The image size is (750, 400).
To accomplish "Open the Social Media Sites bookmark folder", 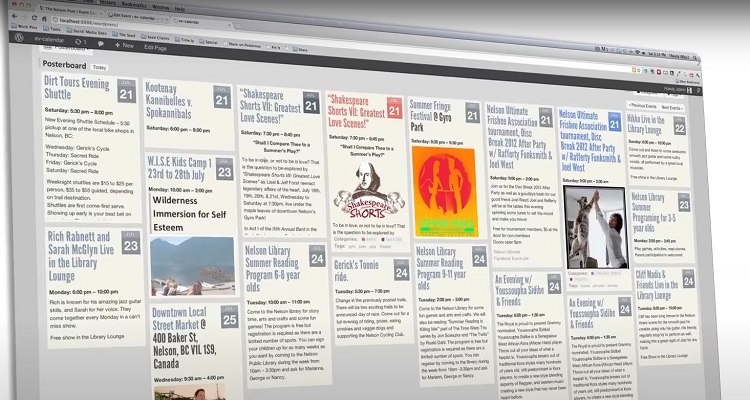I will [86, 32].
